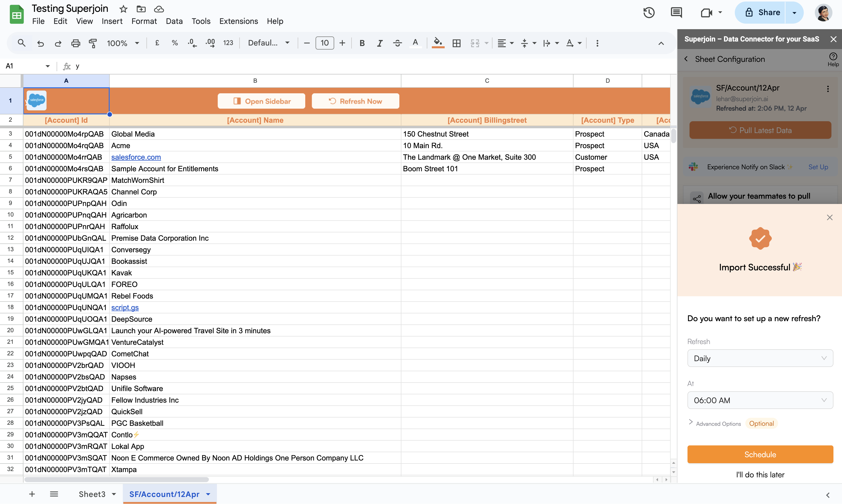Expand Advanced Options section
Screen dimensions: 842x504
coord(715,424)
